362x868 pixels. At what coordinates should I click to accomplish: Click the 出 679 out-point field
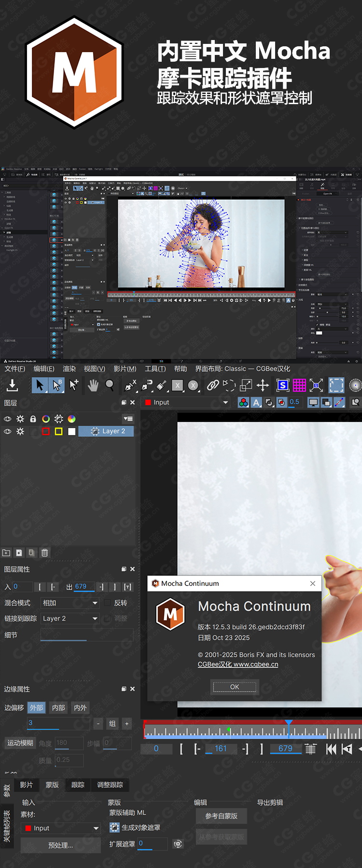pos(84,586)
